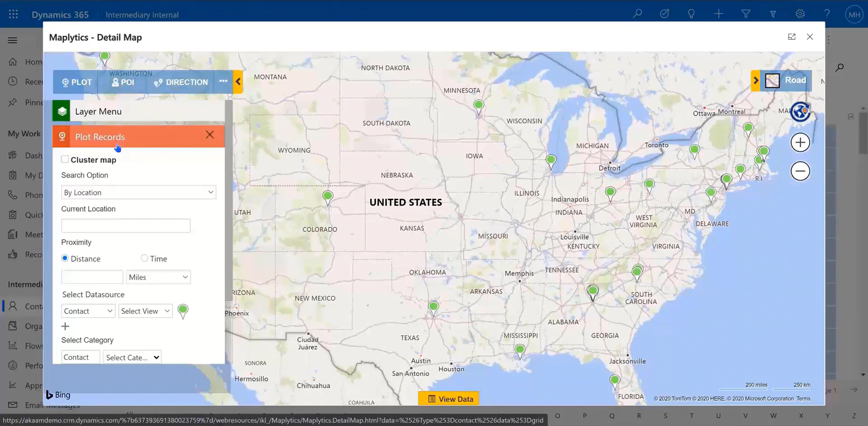Image resolution: width=868 pixels, height=426 pixels.
Task: Click the green pushpin color swatch
Action: [x=183, y=311]
